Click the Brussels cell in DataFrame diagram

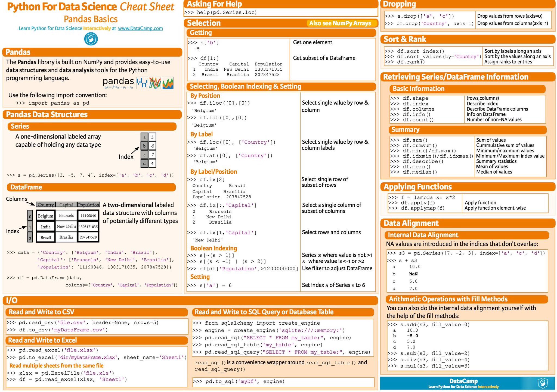[66, 216]
